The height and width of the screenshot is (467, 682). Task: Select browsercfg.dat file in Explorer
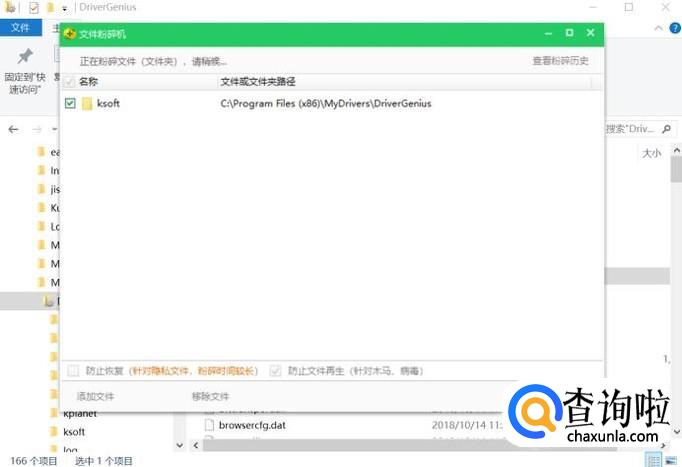[252, 425]
